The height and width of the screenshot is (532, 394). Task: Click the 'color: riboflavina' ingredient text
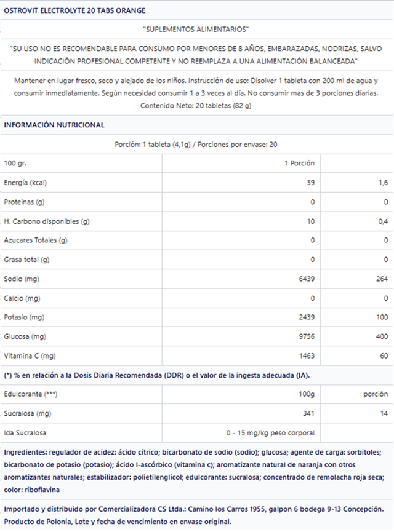click(31, 490)
